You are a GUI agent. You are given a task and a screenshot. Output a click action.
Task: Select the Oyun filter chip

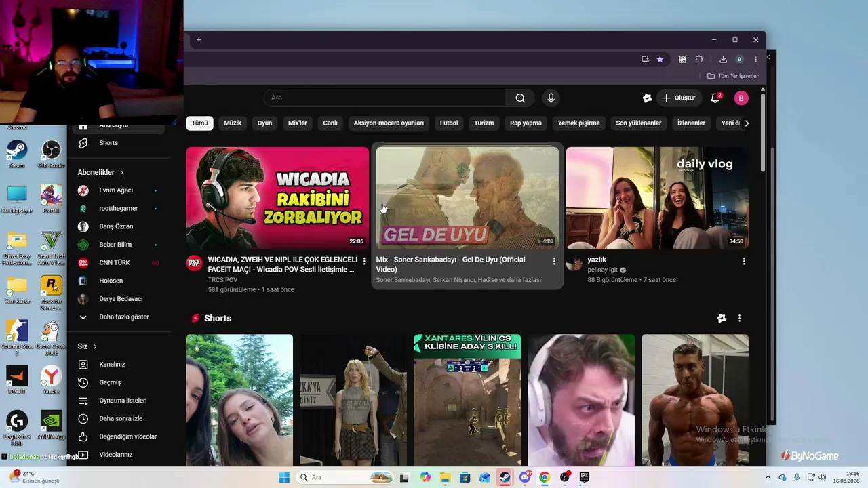pyautogui.click(x=264, y=123)
